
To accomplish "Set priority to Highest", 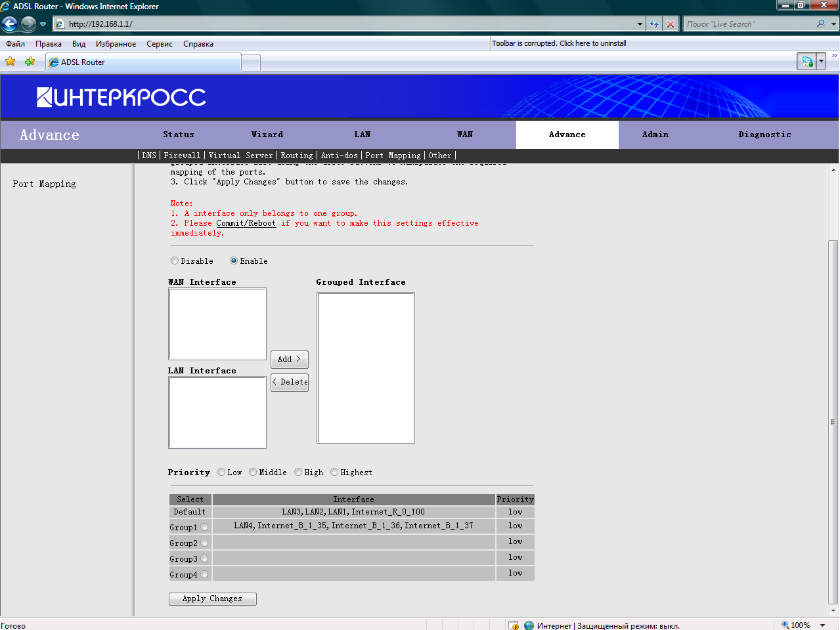I will click(x=334, y=472).
